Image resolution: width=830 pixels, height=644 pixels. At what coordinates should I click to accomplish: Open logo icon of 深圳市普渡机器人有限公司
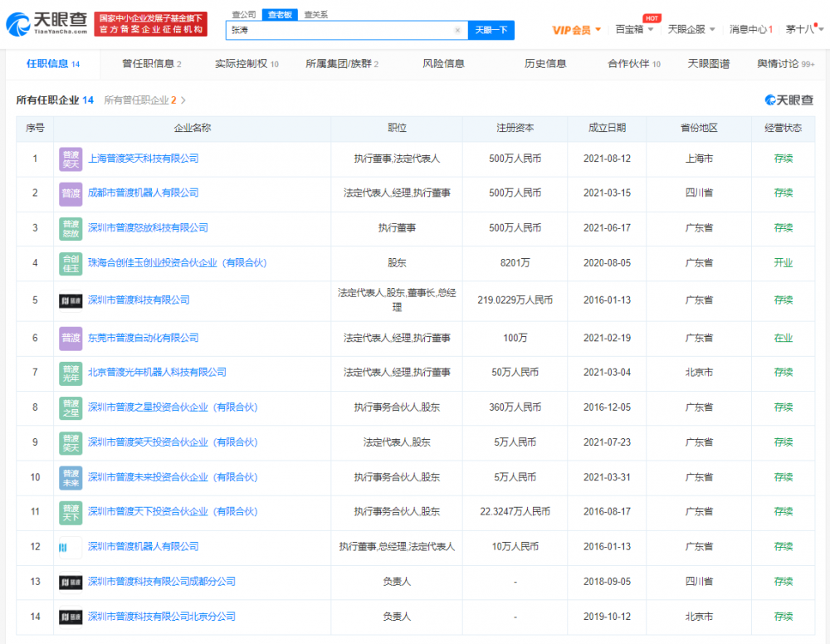click(71, 547)
